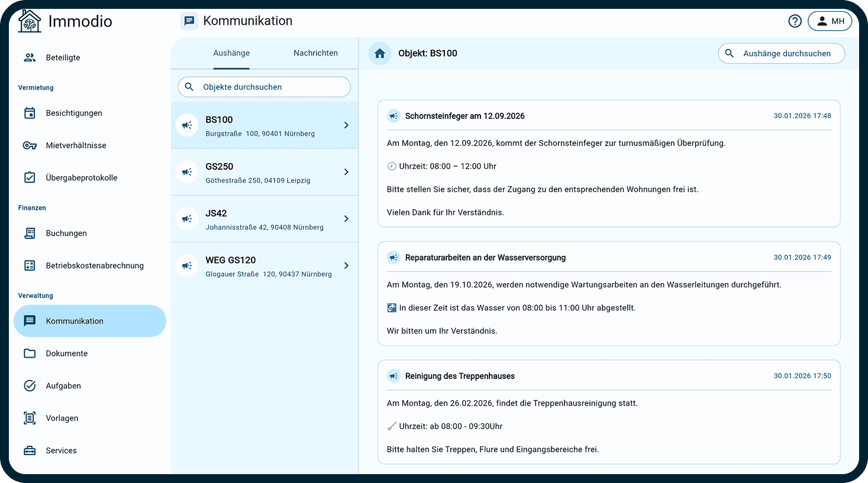This screenshot has width=868, height=483.
Task: Click the home icon beside Objekt: BS100
Action: pyautogui.click(x=380, y=53)
